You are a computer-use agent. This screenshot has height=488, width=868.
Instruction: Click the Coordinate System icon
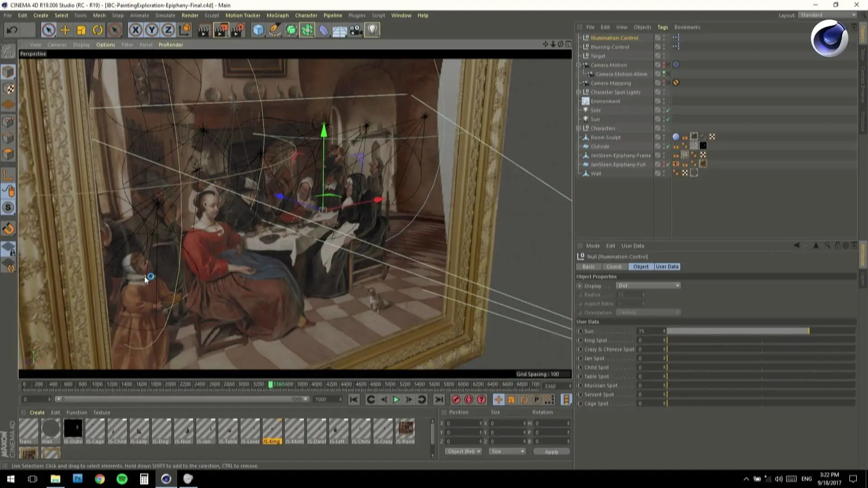point(185,30)
